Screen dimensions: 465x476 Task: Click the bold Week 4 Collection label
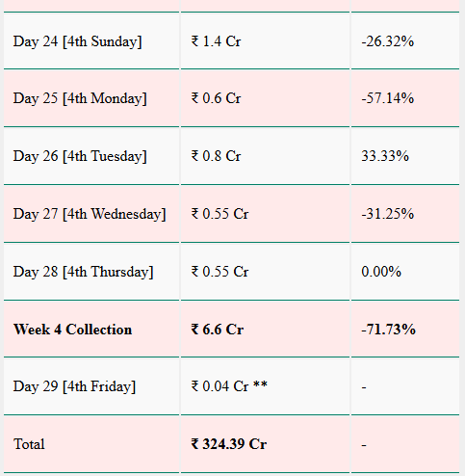click(72, 330)
